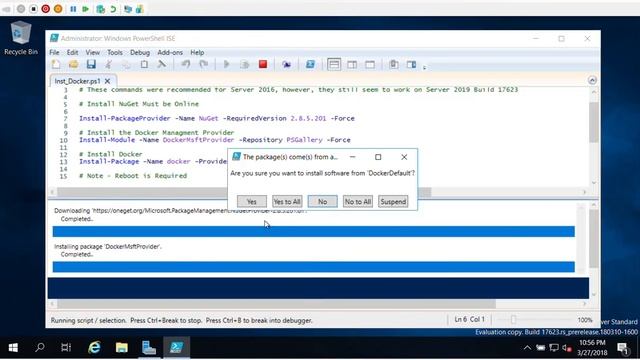Open Task View on the taskbar
This screenshot has width=640, height=360.
click(66, 347)
